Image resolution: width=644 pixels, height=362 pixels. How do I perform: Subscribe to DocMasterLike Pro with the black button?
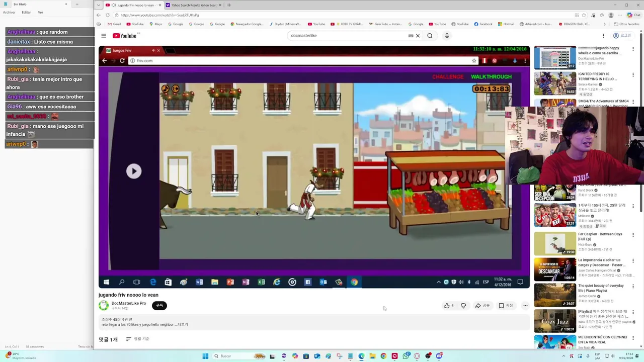[x=159, y=305]
